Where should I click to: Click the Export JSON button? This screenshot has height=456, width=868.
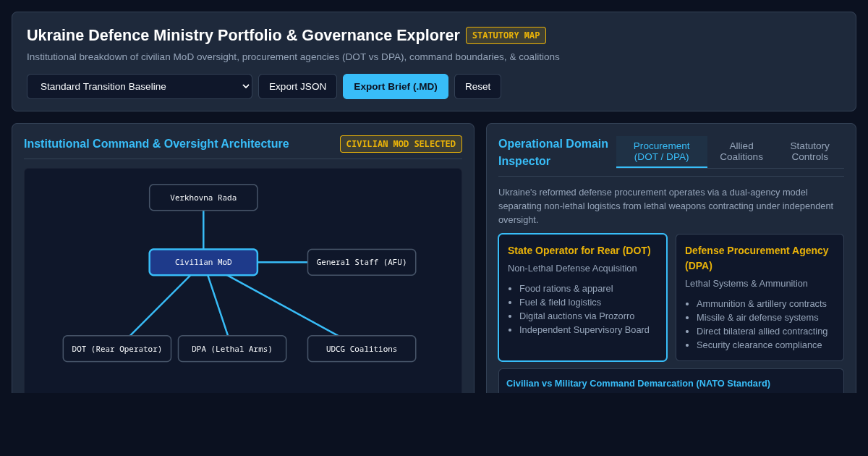click(297, 87)
